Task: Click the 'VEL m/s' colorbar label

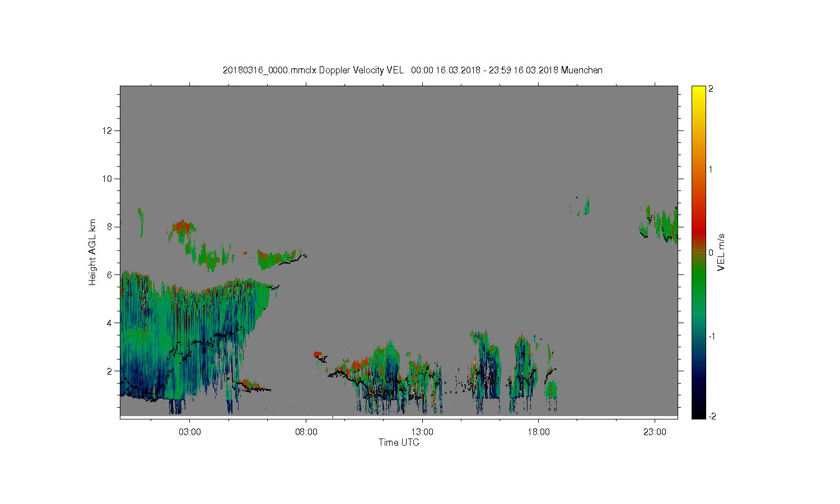Action: coord(721,253)
